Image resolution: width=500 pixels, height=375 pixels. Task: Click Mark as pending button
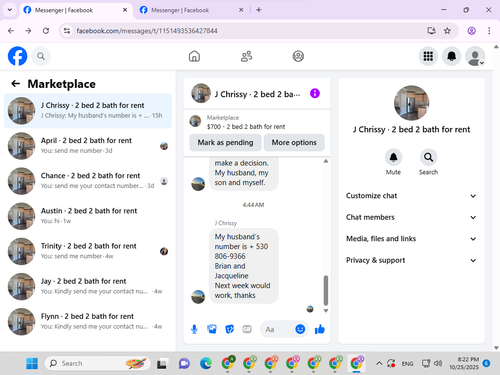(x=225, y=142)
